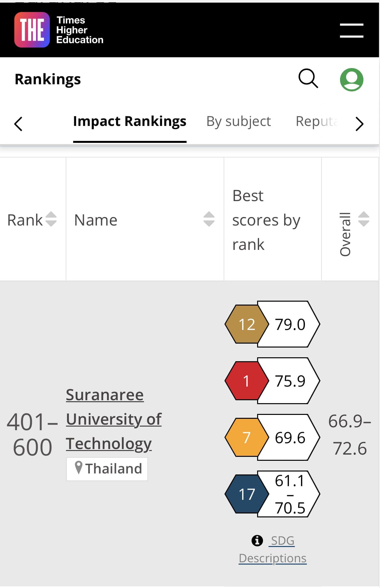
Task: Show previous tabs with left chevron
Action: (x=19, y=124)
